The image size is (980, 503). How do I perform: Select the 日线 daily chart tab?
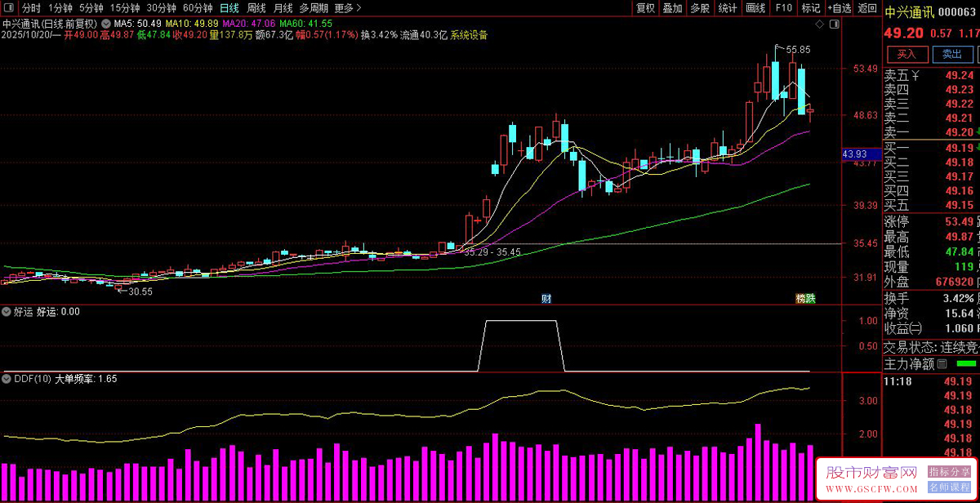229,8
